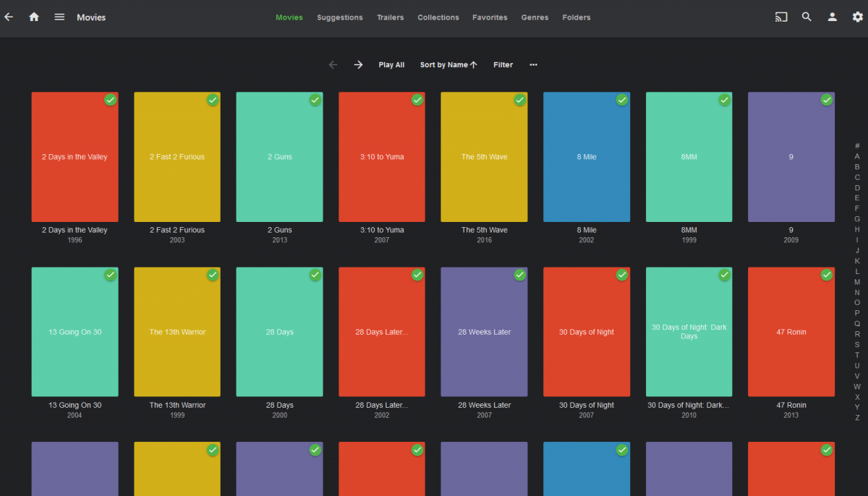Open the 2 Guns title link
The width and height of the screenshot is (868, 496).
[x=280, y=230]
